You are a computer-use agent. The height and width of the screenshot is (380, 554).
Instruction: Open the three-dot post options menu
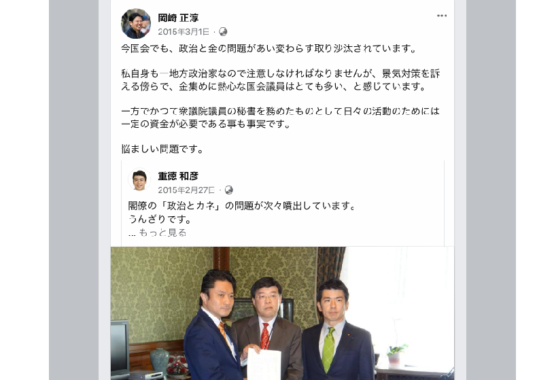pyautogui.click(x=442, y=16)
